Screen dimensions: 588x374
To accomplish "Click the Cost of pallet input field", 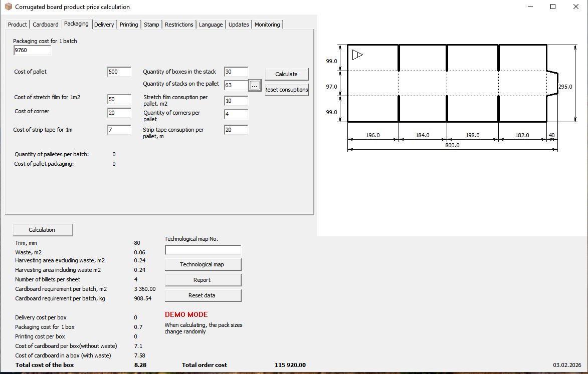I will coord(118,72).
